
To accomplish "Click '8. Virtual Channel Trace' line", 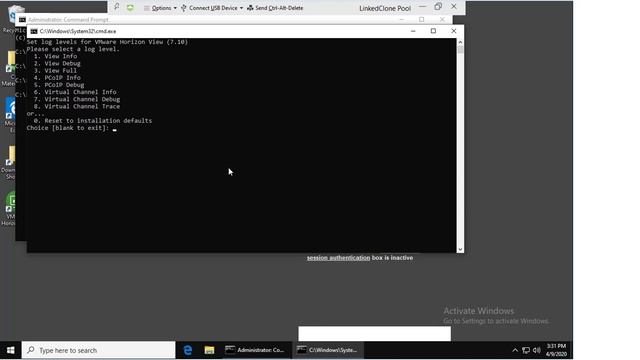I will [77, 106].
